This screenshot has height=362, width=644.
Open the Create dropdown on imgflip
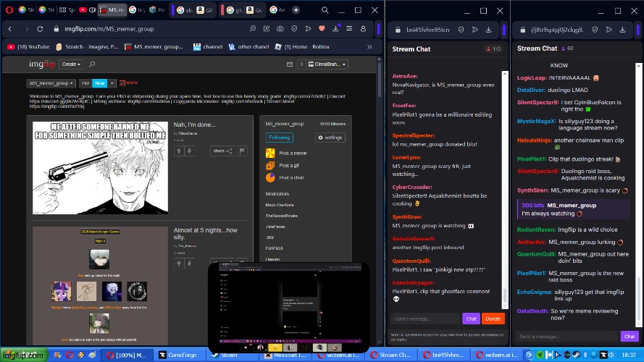pos(71,64)
